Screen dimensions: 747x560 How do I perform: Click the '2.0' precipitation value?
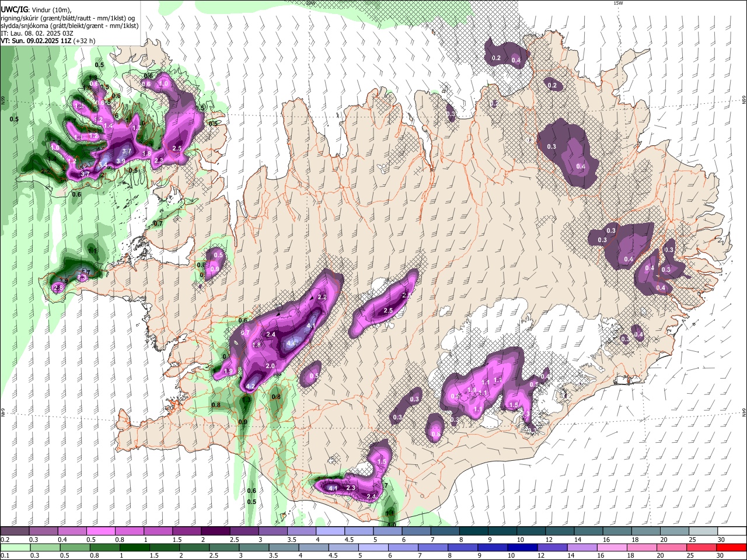tap(270, 366)
